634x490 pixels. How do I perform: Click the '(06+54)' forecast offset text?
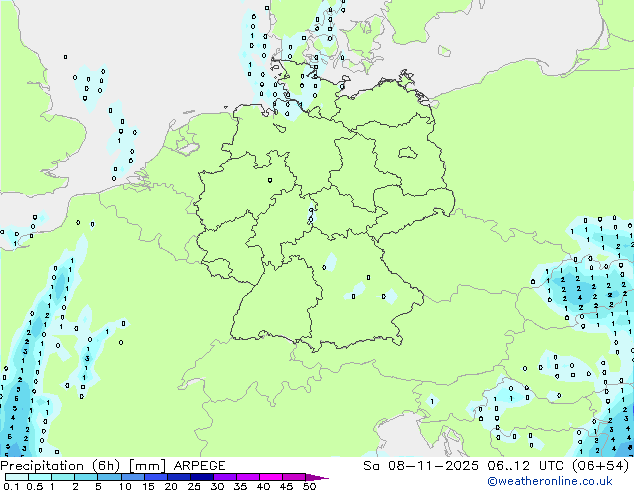[x=600, y=466]
